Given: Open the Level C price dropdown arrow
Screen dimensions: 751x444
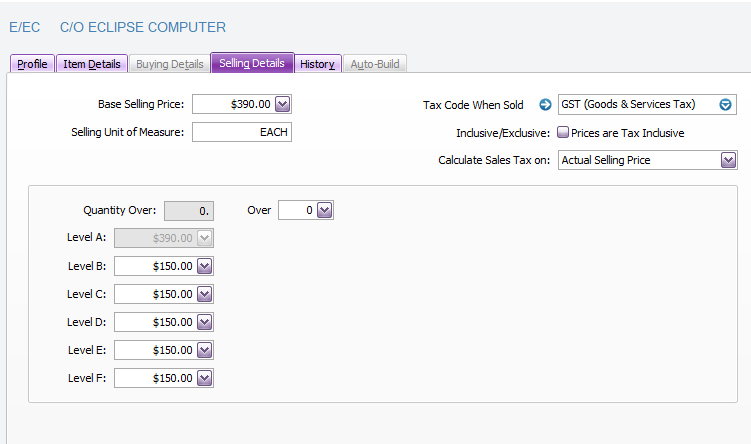Looking at the screenshot, I should [205, 294].
